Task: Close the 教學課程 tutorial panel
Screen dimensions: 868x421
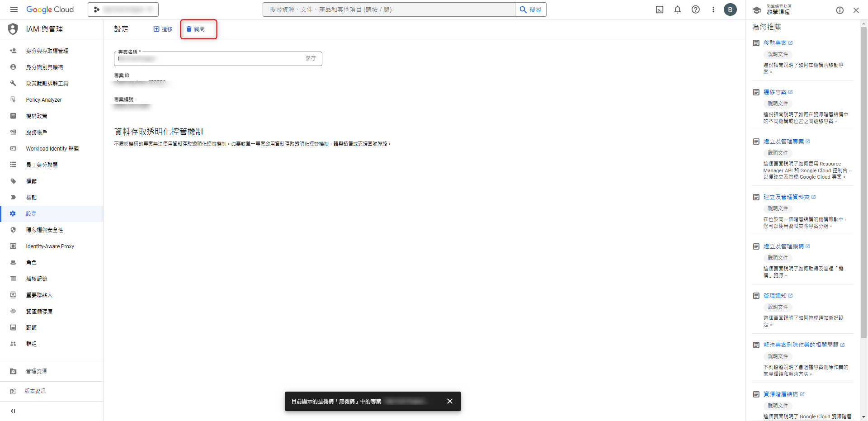Action: click(856, 10)
